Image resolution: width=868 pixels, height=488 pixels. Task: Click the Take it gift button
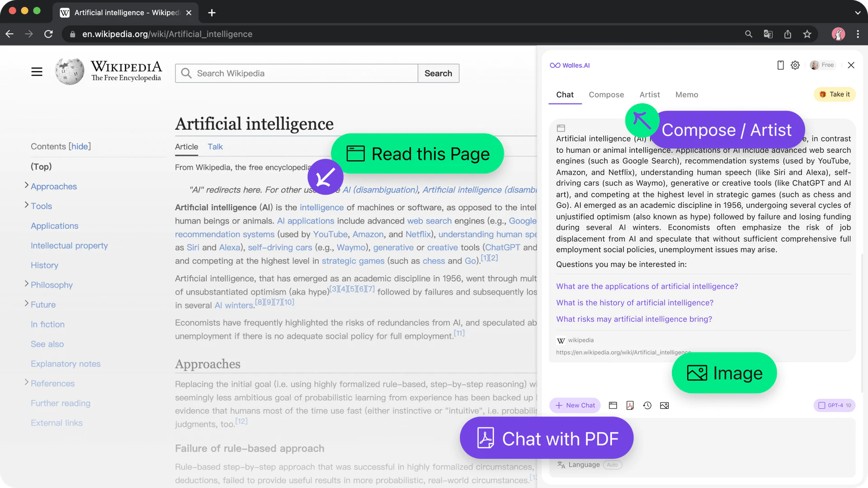835,94
